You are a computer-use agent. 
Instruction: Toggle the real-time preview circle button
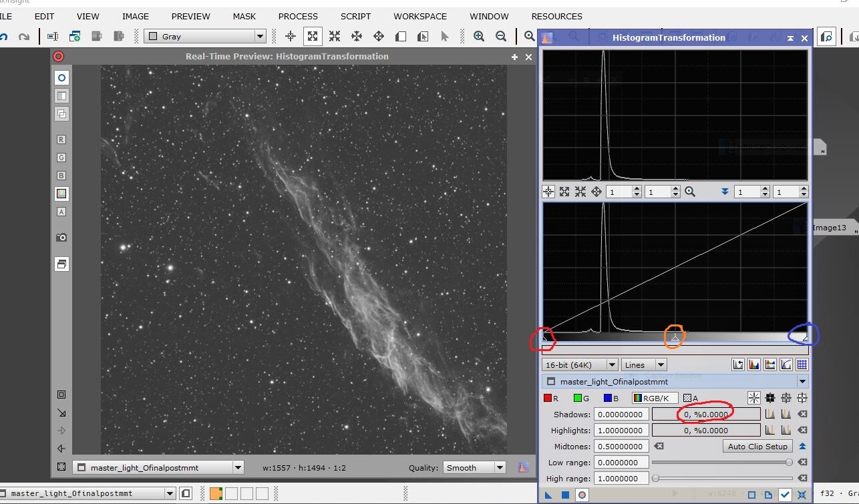pos(582,495)
